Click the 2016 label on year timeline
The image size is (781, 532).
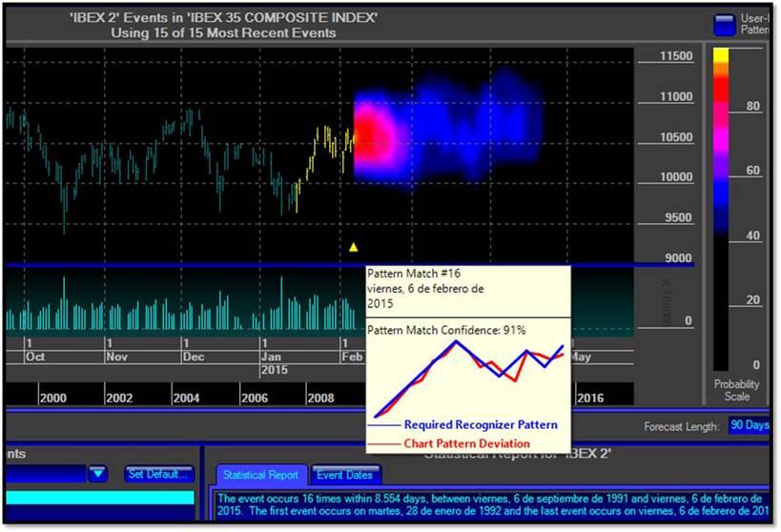click(590, 398)
